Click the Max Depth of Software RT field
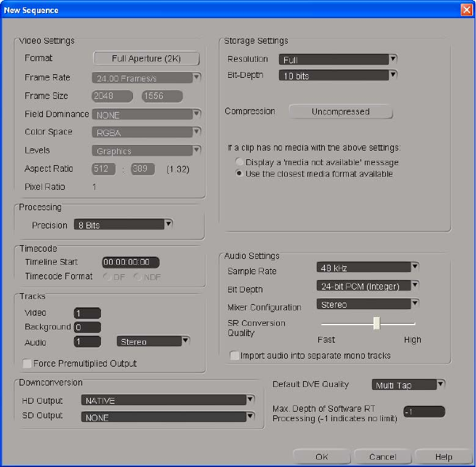 click(x=424, y=412)
